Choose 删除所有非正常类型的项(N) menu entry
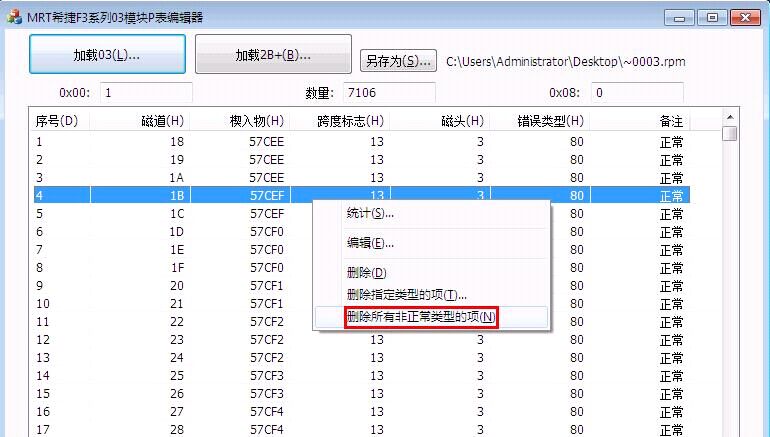The height and width of the screenshot is (437, 770). coord(431,317)
